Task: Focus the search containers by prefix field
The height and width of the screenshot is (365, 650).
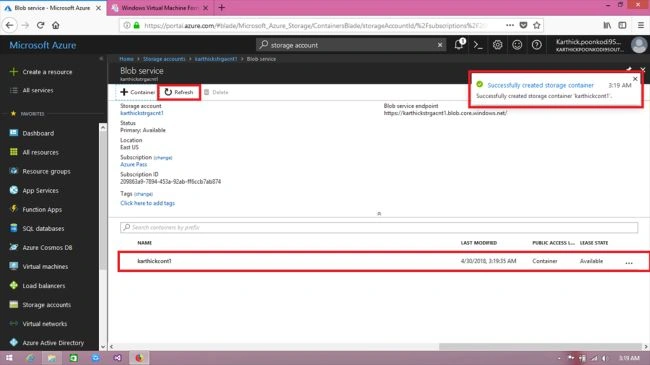Action: (379, 227)
